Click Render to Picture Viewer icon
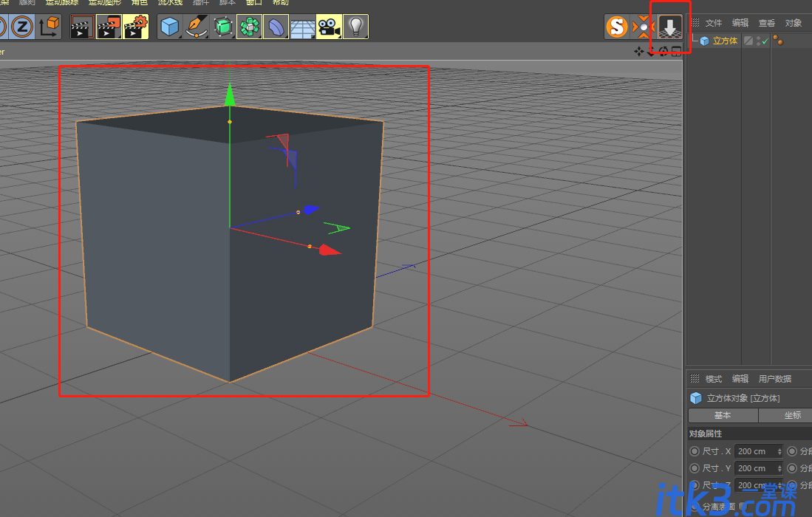Screen dimensions: 812x517 coord(109,27)
